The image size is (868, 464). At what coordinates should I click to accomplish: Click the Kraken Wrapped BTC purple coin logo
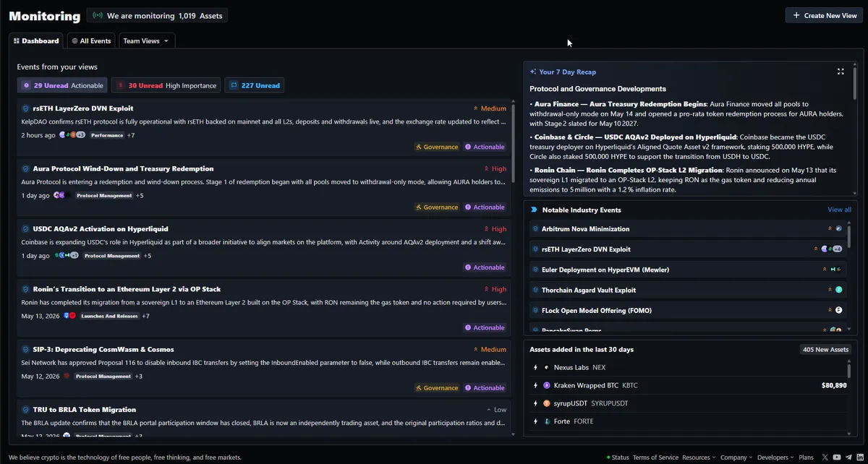[x=547, y=385]
